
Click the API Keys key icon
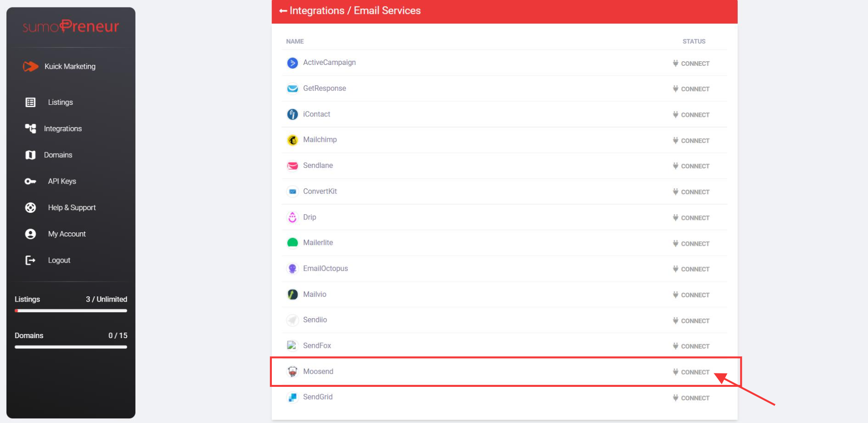31,181
